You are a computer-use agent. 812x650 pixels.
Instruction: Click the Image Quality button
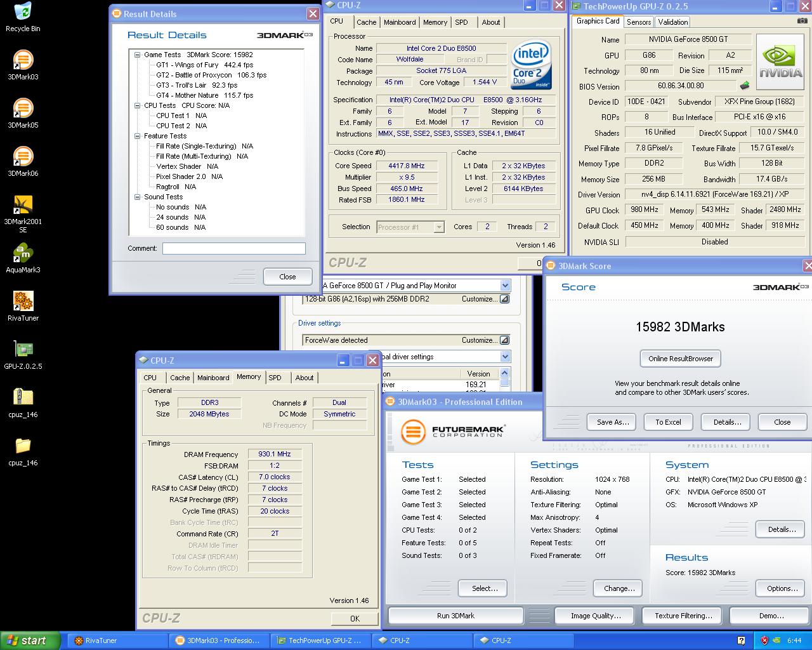click(x=595, y=616)
